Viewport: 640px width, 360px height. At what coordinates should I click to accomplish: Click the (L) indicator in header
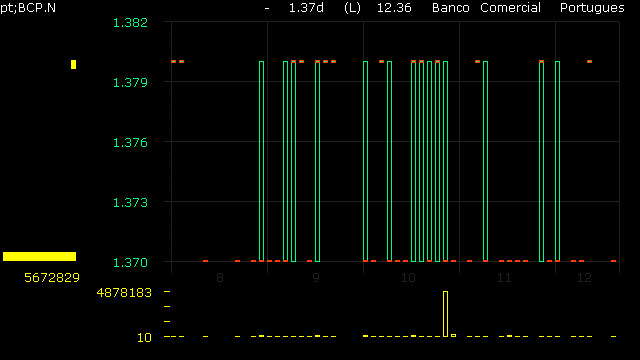tap(352, 8)
